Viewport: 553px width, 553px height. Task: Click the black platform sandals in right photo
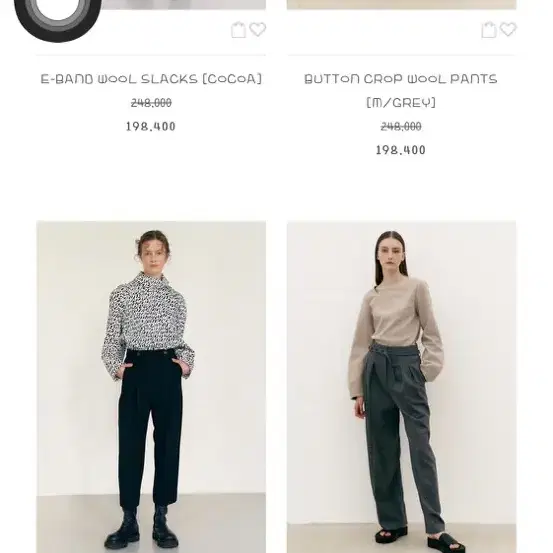coord(420,540)
